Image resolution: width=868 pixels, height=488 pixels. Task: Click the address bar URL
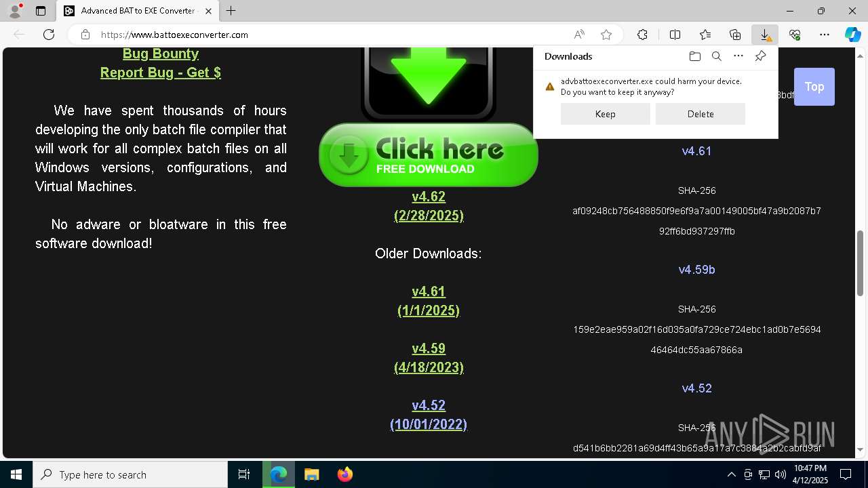coord(174,35)
